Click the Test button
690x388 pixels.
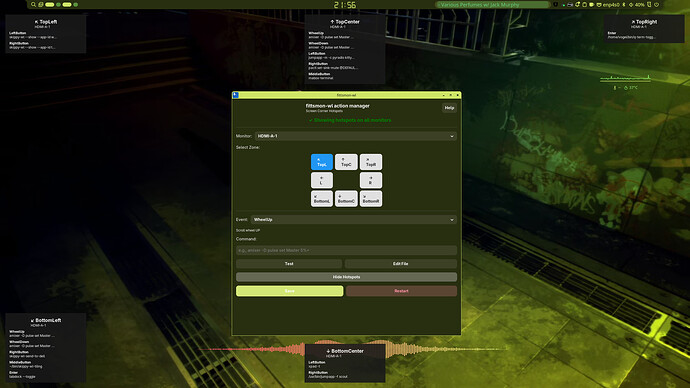(x=289, y=264)
